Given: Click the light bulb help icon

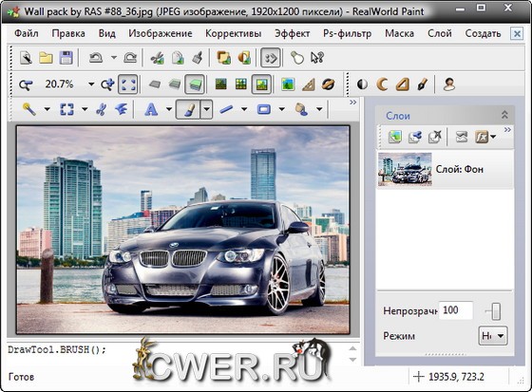Looking at the screenshot, I should point(297,57).
